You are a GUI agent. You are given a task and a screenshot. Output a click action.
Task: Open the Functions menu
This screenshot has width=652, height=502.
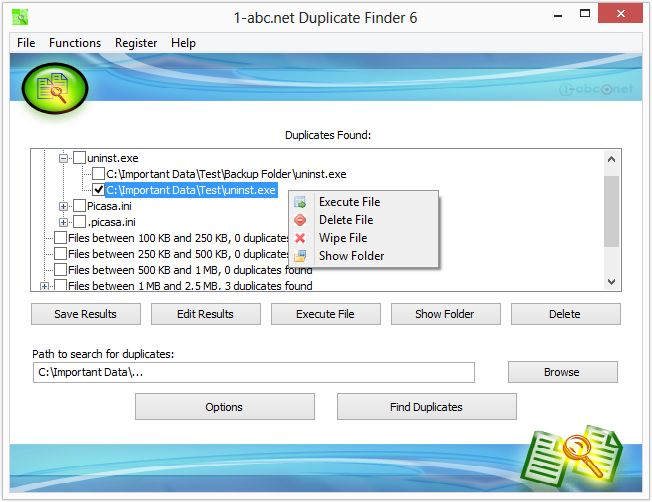(75, 43)
